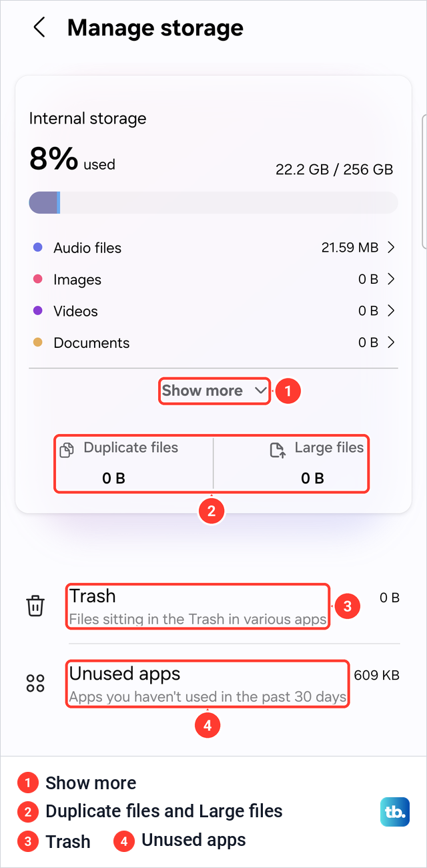Expand the Show more section
Viewport: 427px width, 868px height.
(214, 391)
